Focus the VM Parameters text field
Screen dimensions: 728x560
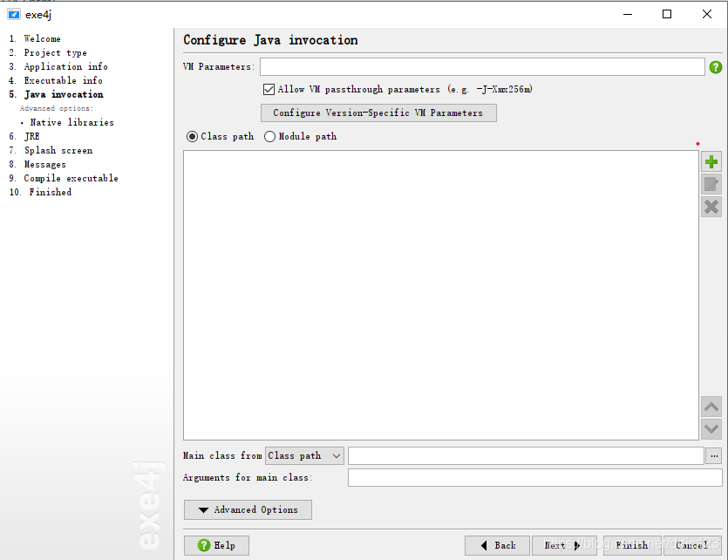click(x=482, y=67)
